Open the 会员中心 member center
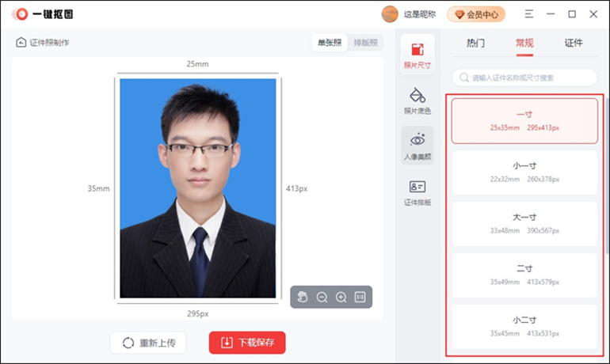 click(x=476, y=14)
